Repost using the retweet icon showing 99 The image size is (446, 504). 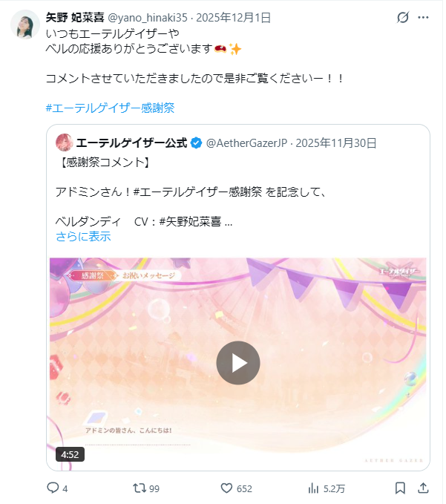click(140, 488)
